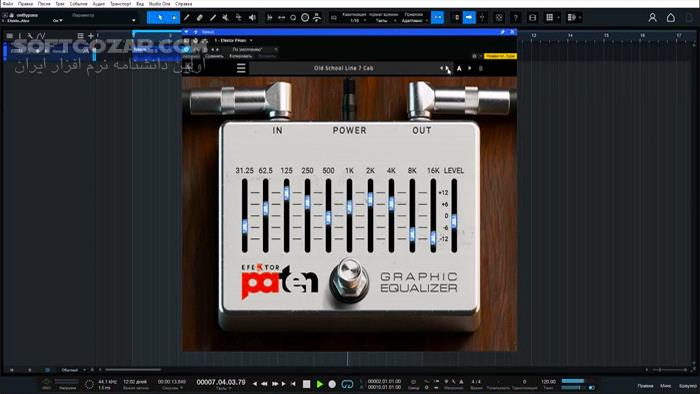Click bar 14 on timeline ruler
Screen dimensions: 700x394
click(570, 35)
